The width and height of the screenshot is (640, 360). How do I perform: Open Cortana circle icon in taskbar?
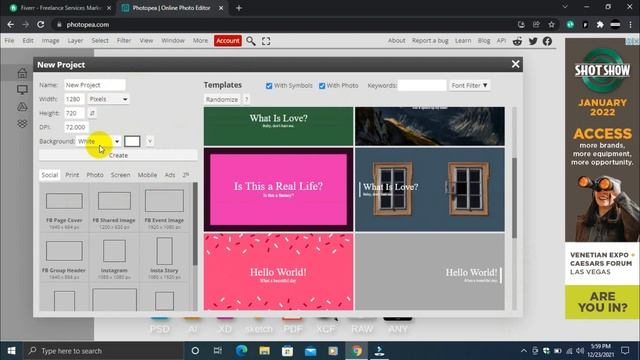(195, 351)
